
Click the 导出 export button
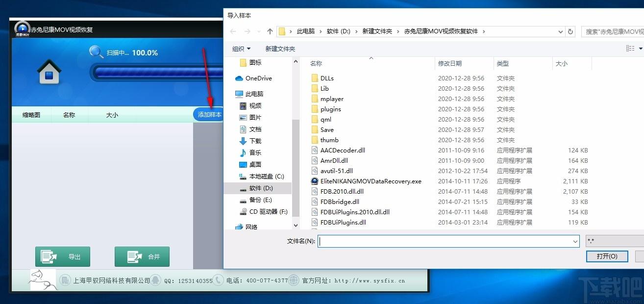pos(63,256)
